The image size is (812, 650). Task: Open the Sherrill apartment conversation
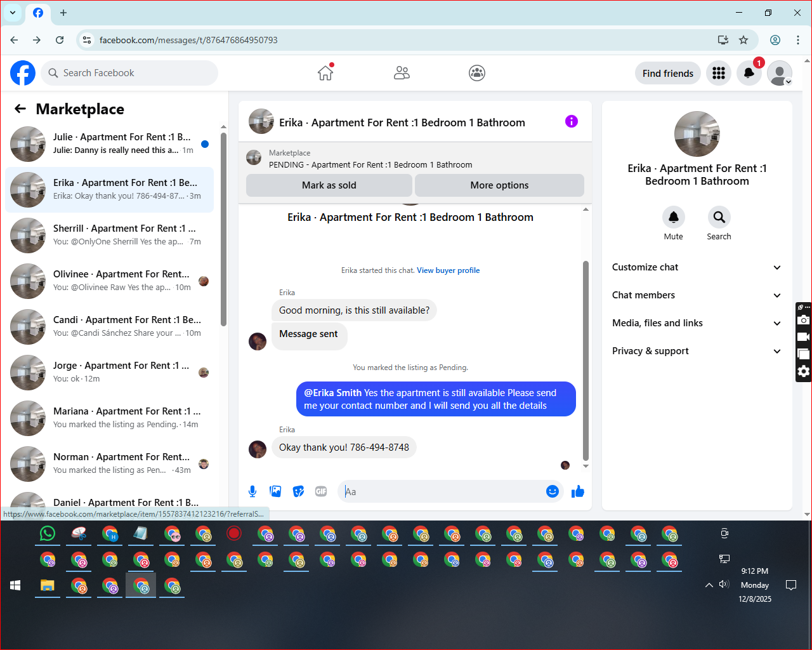[109, 235]
